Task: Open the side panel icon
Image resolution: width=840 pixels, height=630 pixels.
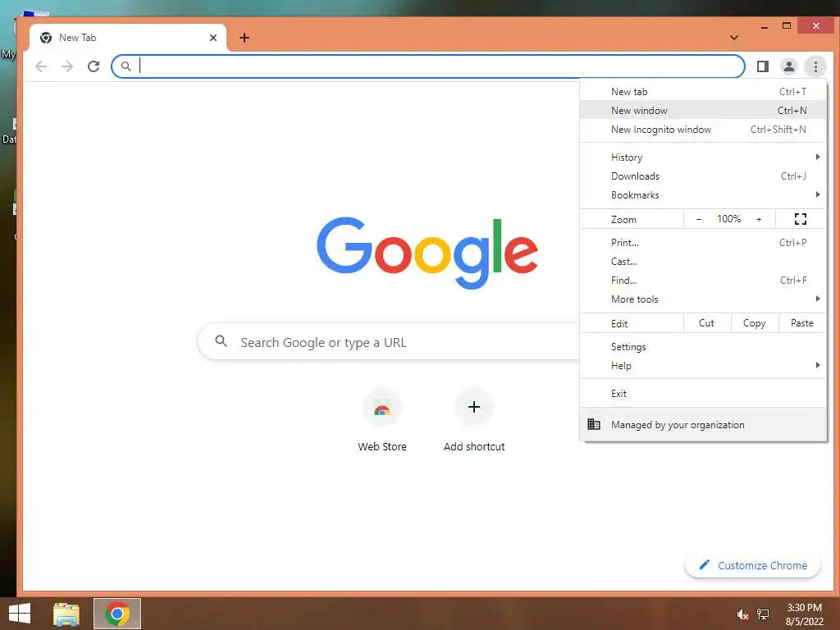Action: (763, 66)
